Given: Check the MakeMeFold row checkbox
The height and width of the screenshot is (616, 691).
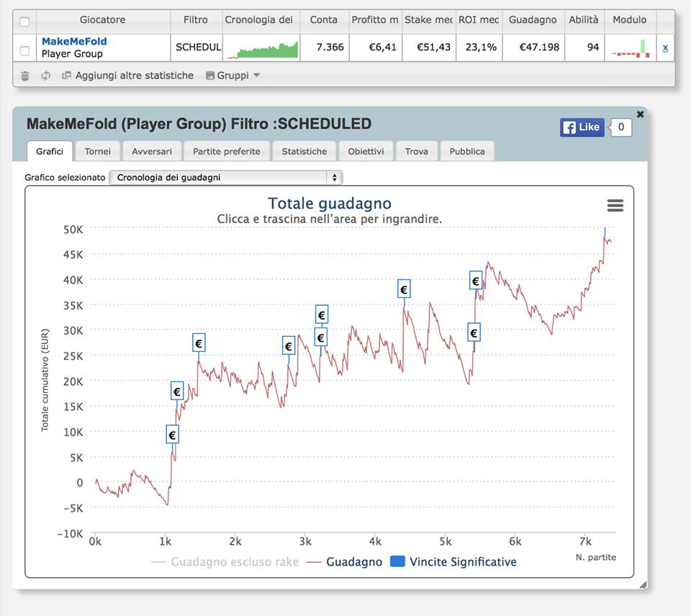Looking at the screenshot, I should pos(24,51).
